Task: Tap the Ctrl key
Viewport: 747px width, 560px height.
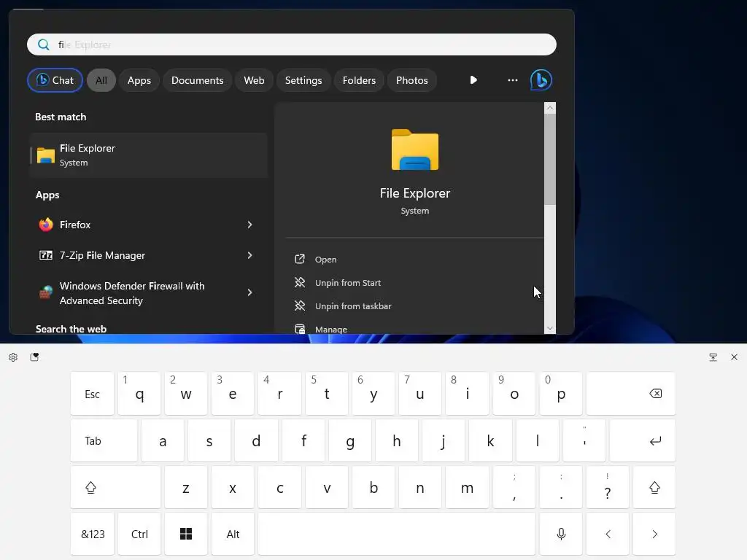Action: click(x=139, y=534)
